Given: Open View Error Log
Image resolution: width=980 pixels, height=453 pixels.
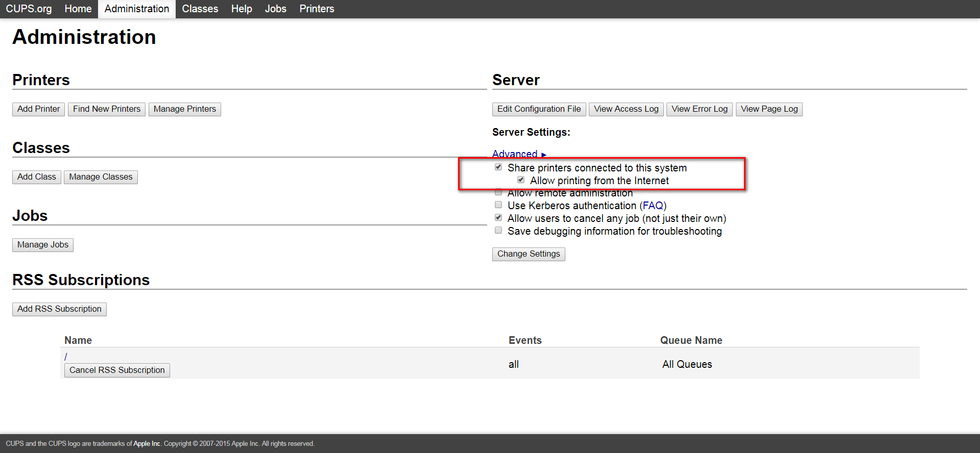Looking at the screenshot, I should point(700,109).
